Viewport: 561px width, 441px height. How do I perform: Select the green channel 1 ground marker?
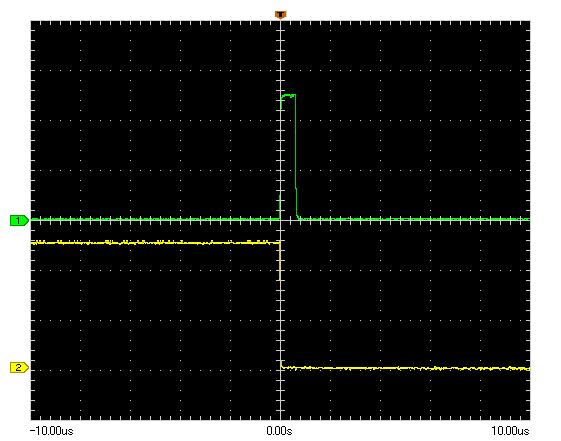coord(19,220)
